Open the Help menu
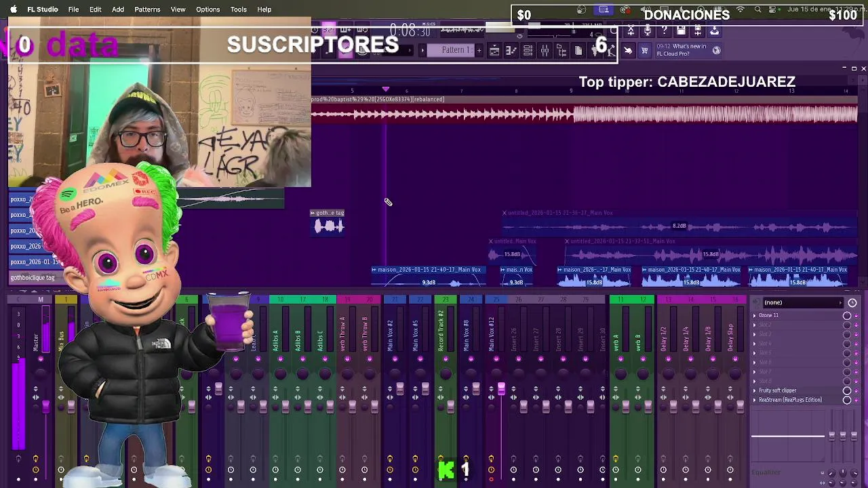This screenshot has height=488, width=868. (264, 9)
